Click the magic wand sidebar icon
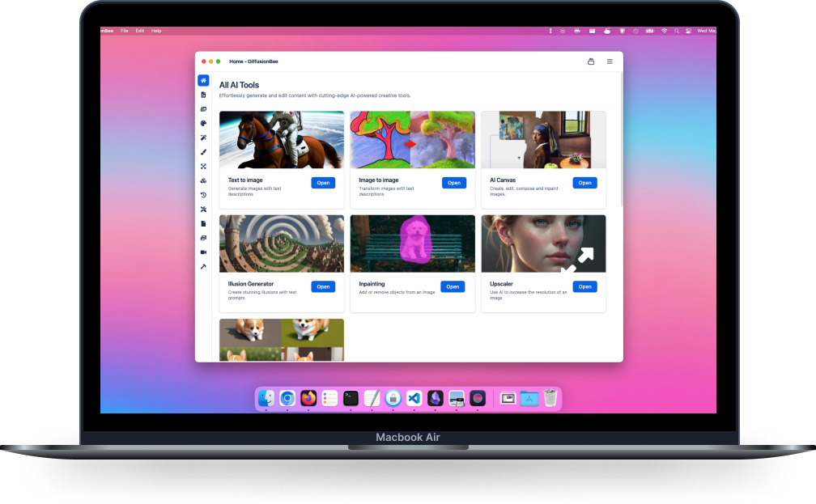 (203, 138)
